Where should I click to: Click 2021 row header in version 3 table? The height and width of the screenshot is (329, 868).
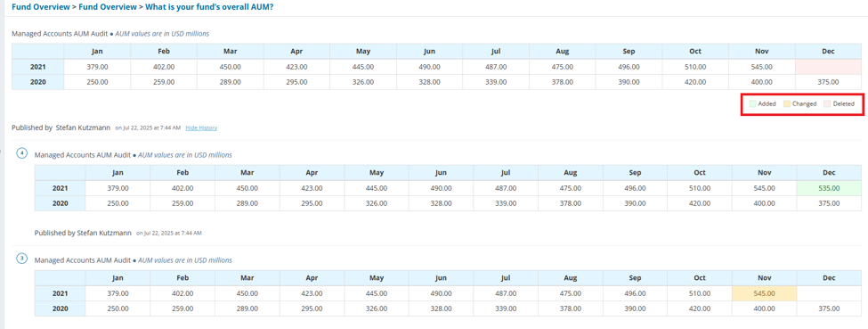[60, 293]
